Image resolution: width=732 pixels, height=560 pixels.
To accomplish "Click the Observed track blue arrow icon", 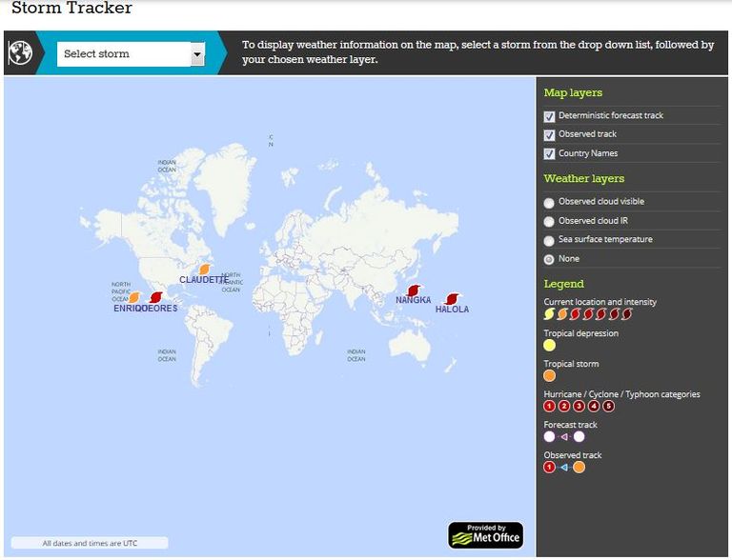I will coord(564,467).
